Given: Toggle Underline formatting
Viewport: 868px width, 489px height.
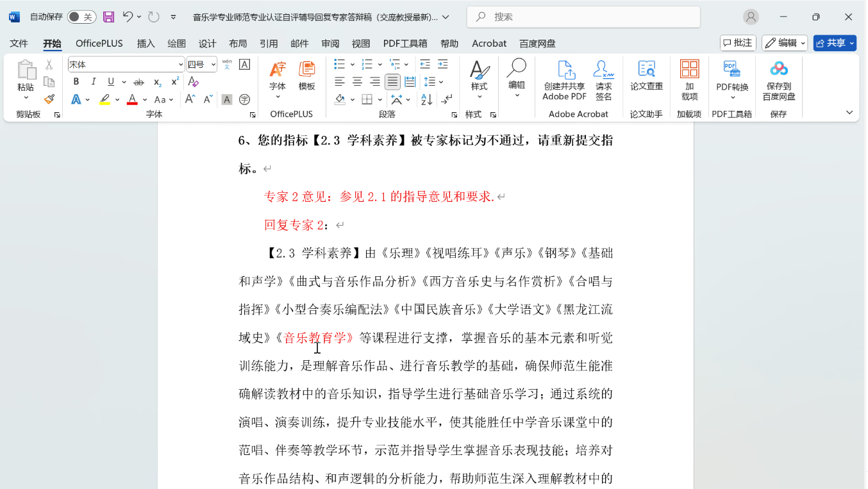Looking at the screenshot, I should coord(111,82).
